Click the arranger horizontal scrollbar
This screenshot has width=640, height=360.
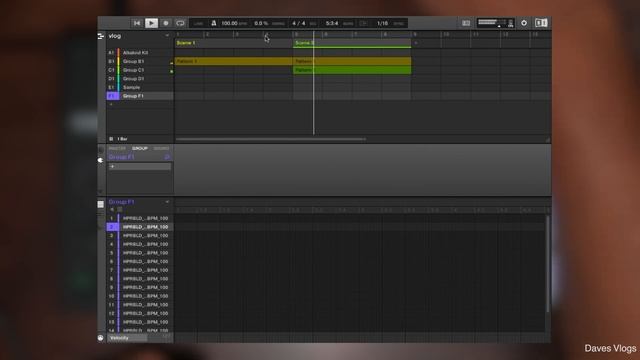pos(271,139)
